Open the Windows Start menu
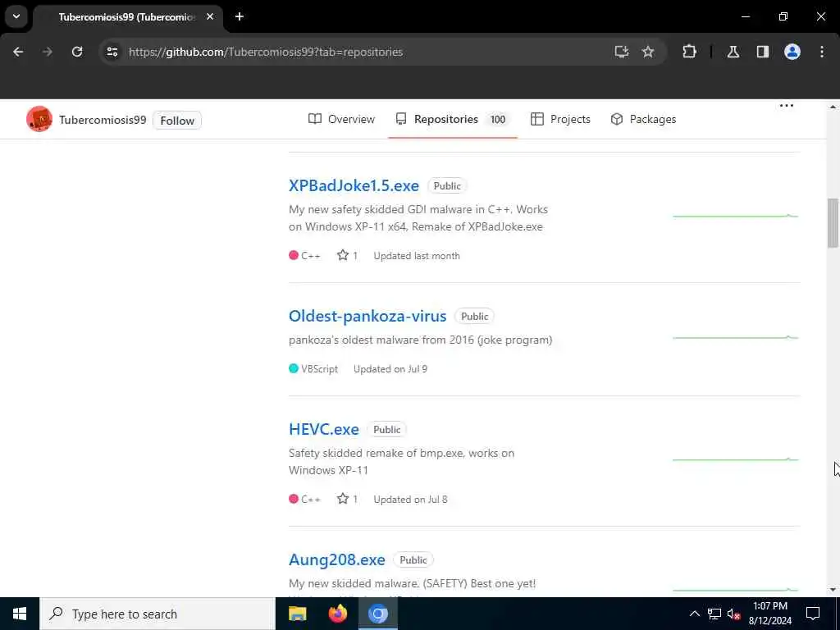This screenshot has height=630, width=840. (20, 614)
